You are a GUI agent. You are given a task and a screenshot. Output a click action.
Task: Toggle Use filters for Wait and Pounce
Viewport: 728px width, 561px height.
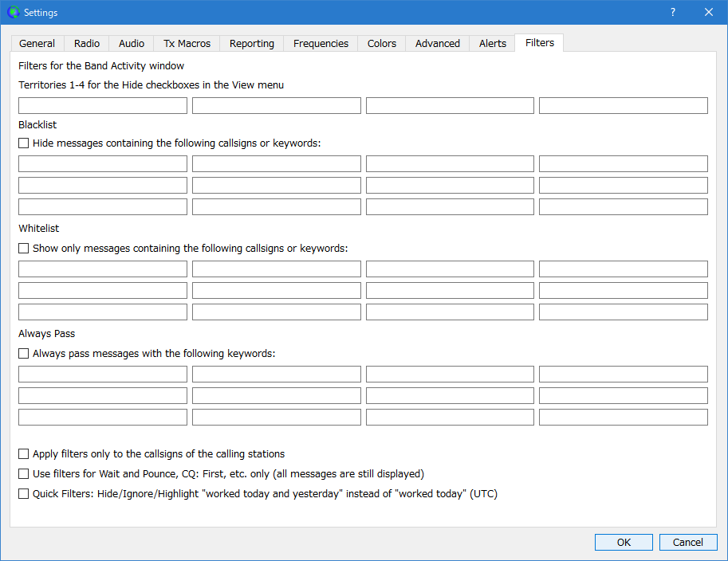[24, 473]
